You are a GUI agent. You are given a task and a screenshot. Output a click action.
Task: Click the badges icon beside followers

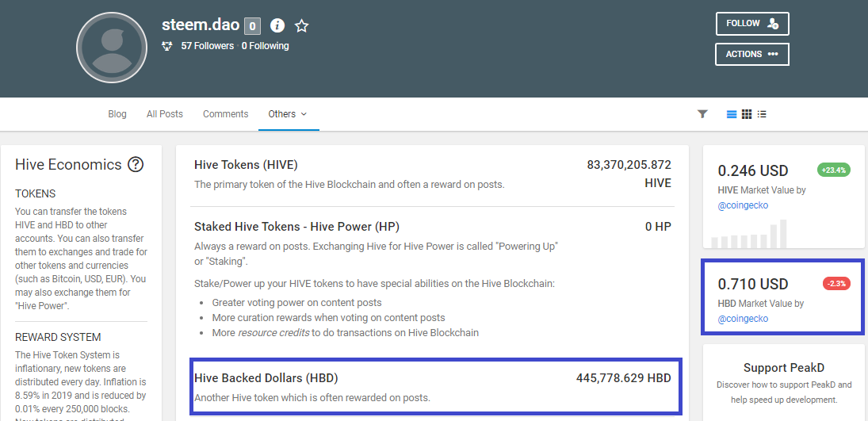point(167,46)
